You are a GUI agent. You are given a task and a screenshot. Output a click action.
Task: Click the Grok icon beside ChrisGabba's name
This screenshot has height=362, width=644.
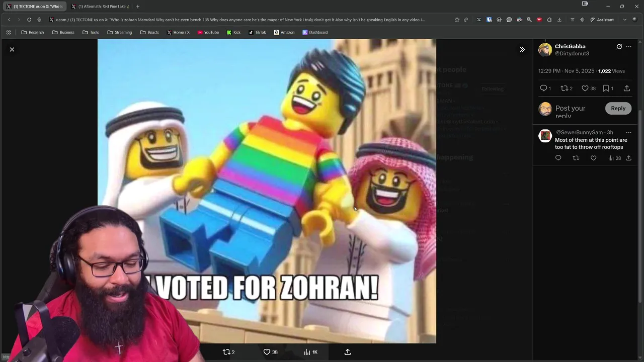(x=619, y=47)
